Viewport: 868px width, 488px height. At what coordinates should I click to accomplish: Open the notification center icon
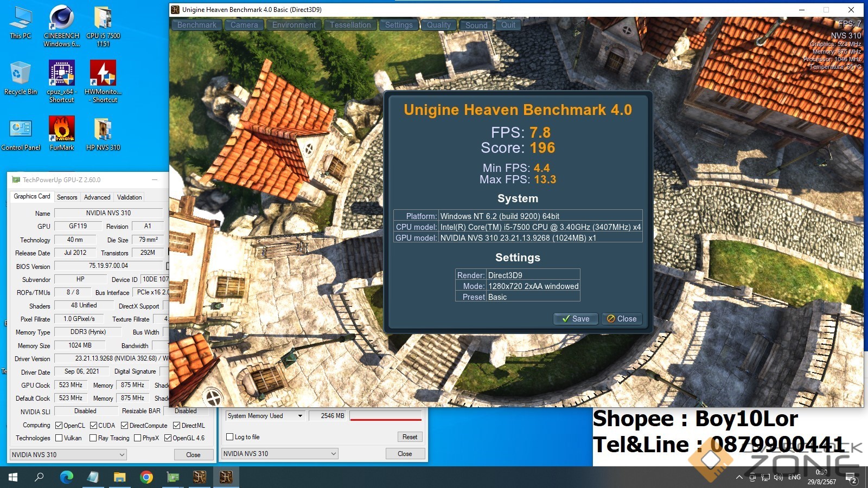pos(852,478)
